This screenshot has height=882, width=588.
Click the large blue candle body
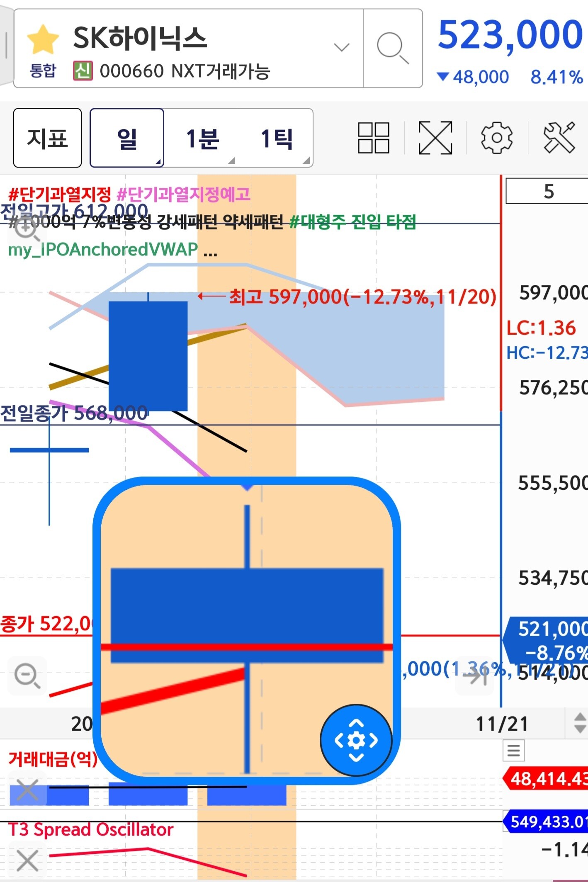pyautogui.click(x=148, y=356)
